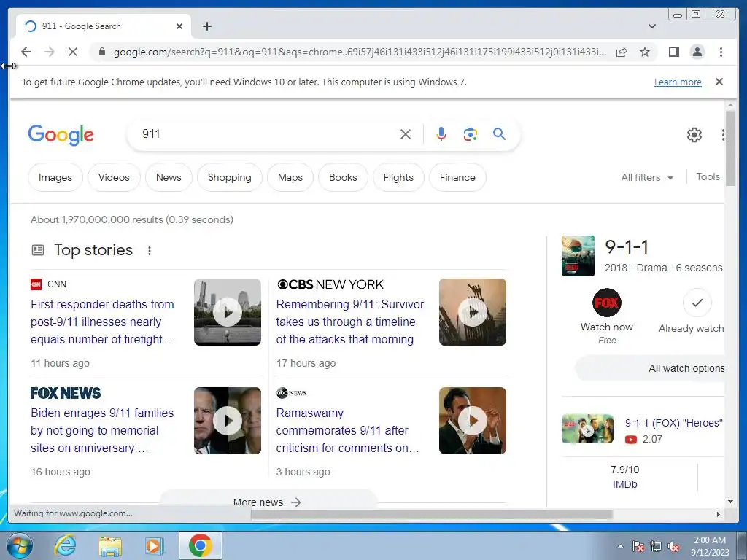This screenshot has height=560, width=747.
Task: Watch 9-1-1 now on FOX
Action: tap(606, 316)
